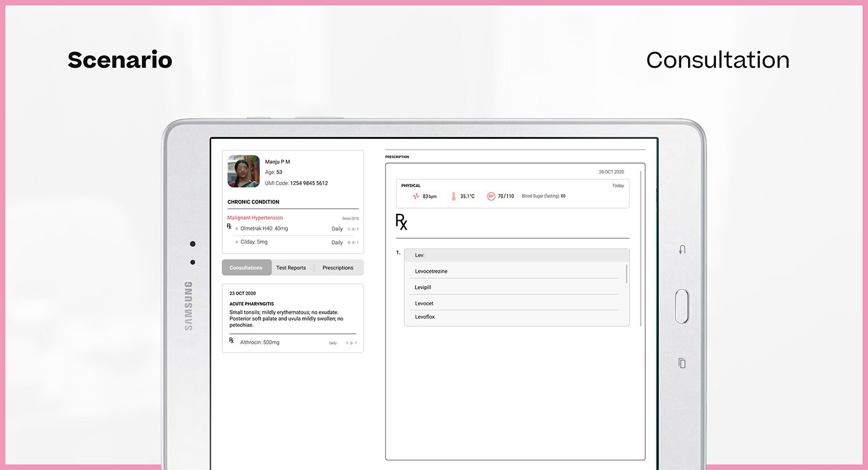The width and height of the screenshot is (868, 470).
Task: Click the medicine search field containing 'Lev'
Action: [516, 255]
